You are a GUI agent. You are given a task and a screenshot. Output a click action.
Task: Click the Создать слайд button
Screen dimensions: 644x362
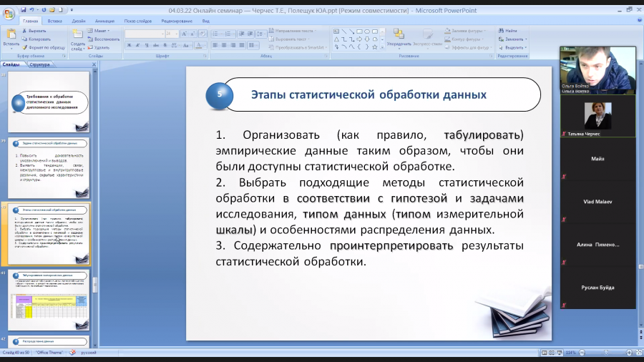pyautogui.click(x=77, y=40)
